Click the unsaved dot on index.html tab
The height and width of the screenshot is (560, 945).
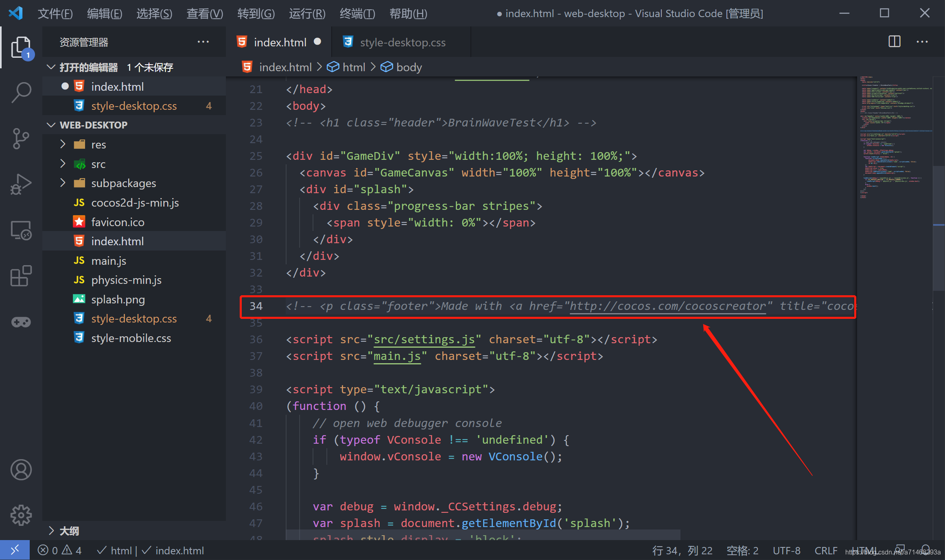pyautogui.click(x=317, y=41)
